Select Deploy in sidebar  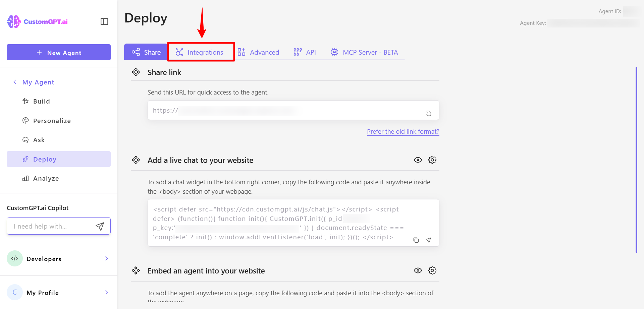[x=59, y=159]
